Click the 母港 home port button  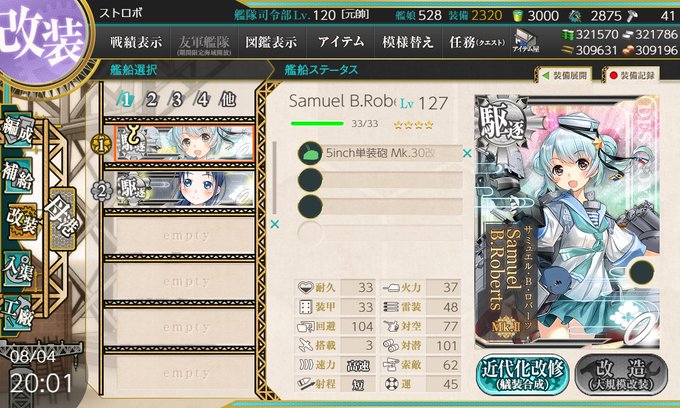(62, 219)
